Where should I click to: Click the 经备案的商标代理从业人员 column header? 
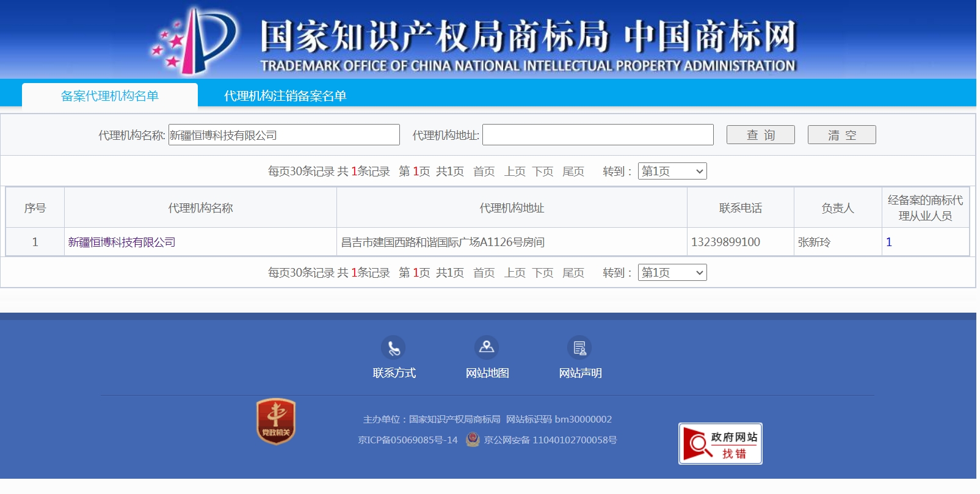925,208
